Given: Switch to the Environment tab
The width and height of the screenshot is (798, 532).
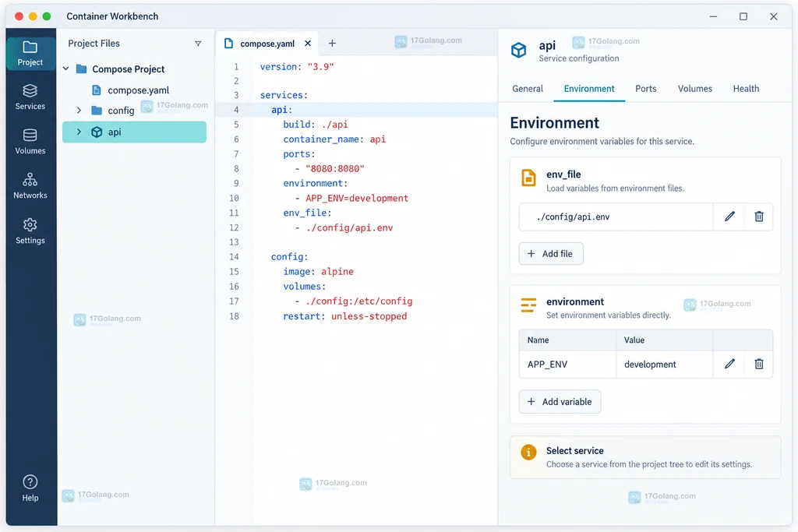Looking at the screenshot, I should (x=589, y=89).
